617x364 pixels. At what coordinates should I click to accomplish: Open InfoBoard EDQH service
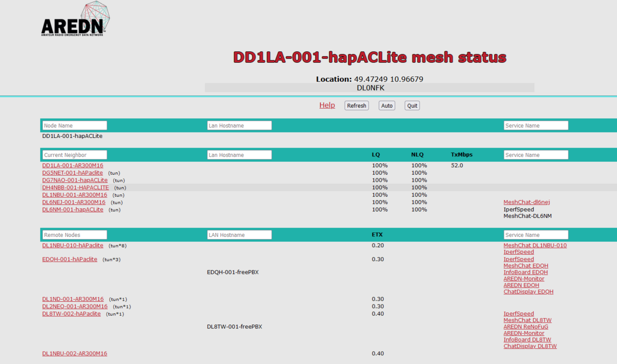[526, 273]
